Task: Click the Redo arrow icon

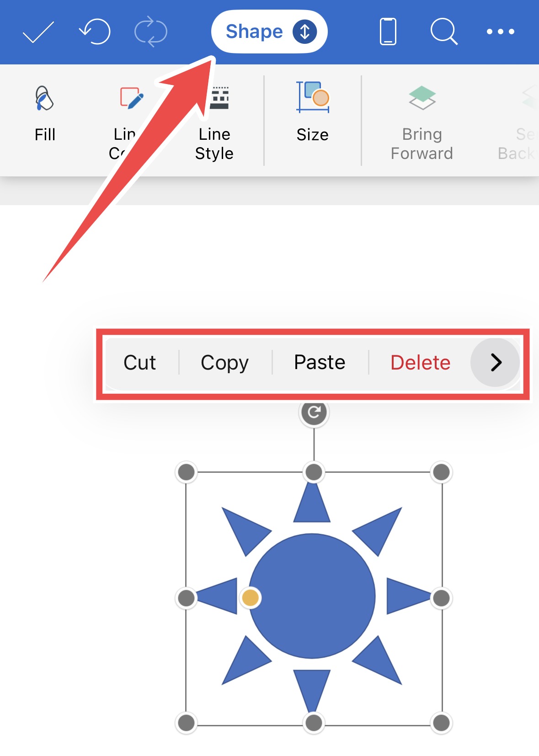Action: 151,32
